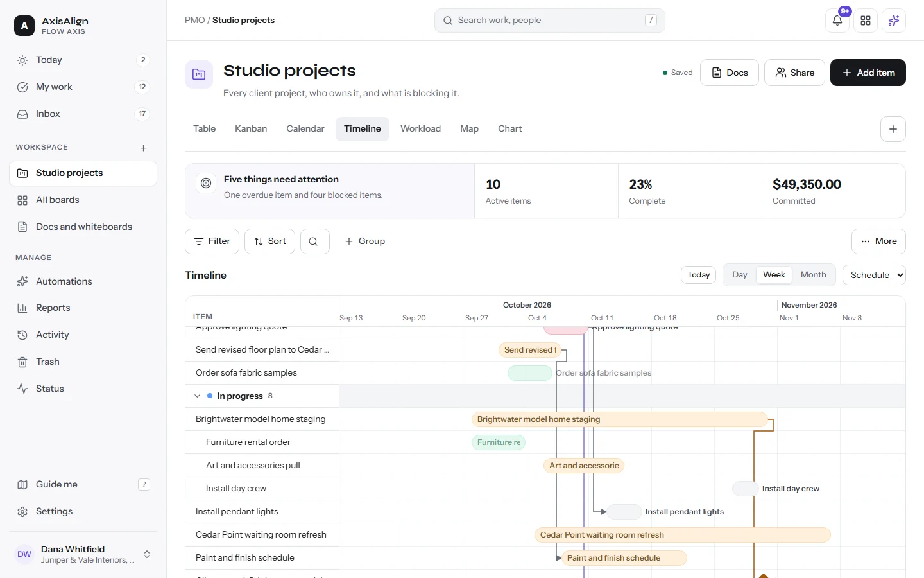Switch timeline scale to Week
The width and height of the screenshot is (924, 578).
pos(774,275)
